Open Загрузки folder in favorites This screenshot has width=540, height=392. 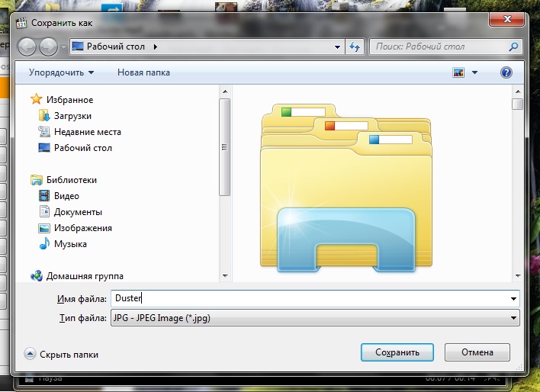(72, 116)
